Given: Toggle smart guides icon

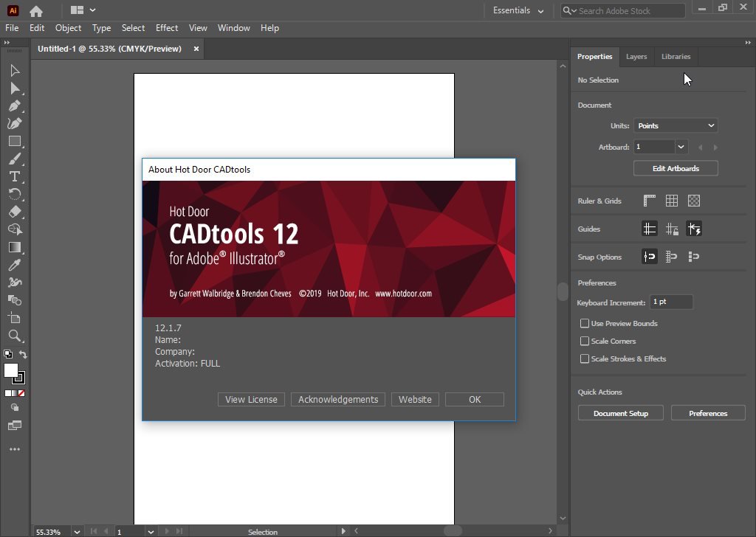Looking at the screenshot, I should point(694,229).
